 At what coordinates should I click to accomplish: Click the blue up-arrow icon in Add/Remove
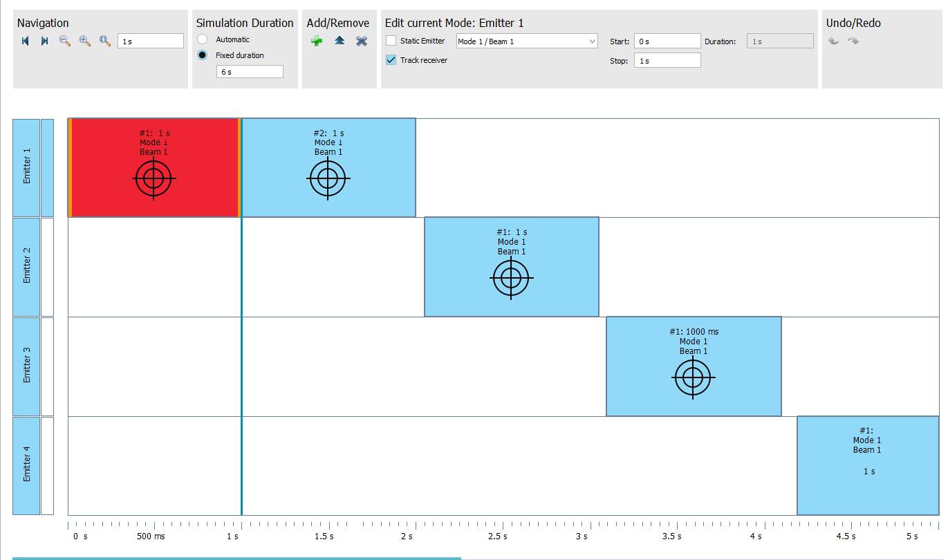(340, 41)
